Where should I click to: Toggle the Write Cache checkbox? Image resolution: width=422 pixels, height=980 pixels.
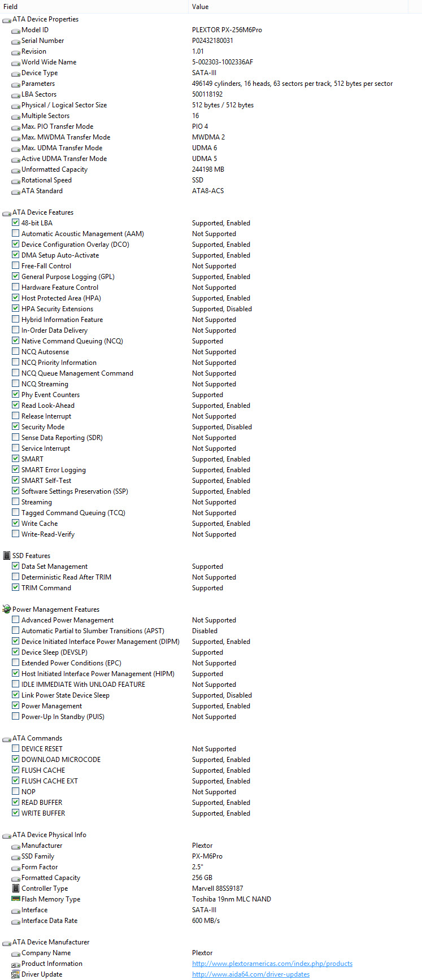(x=16, y=523)
